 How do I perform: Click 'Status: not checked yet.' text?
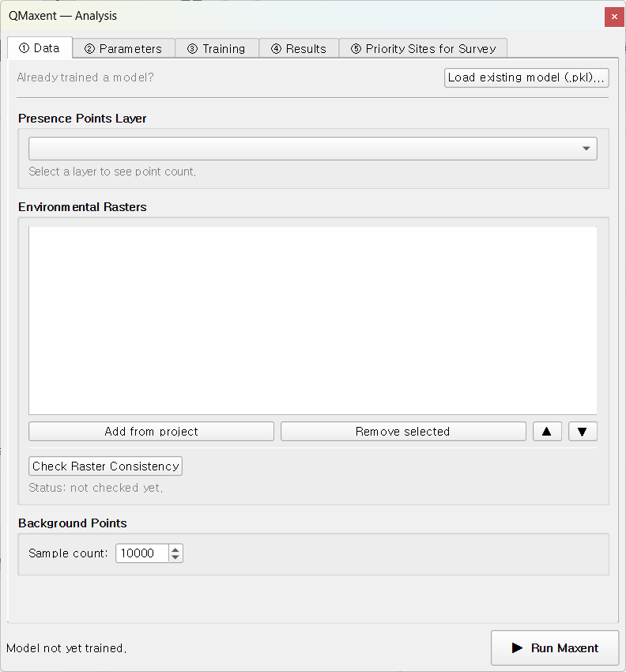[x=96, y=488]
